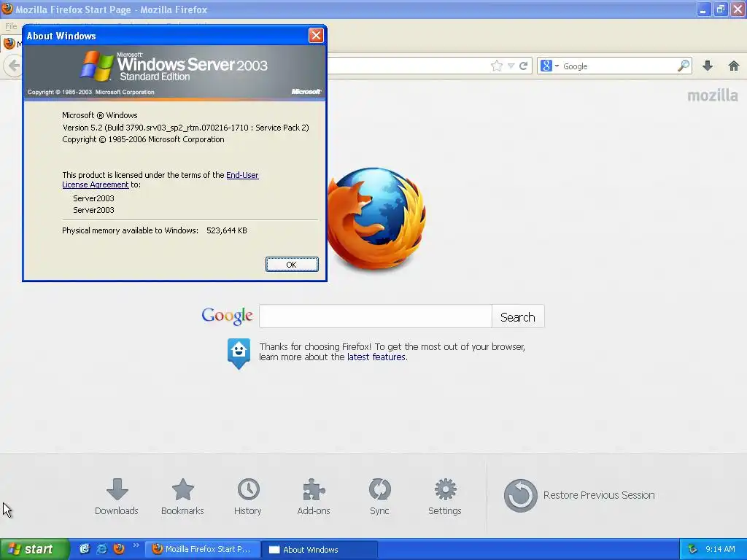This screenshot has width=747, height=560.
Task: Click the mozilla wordmark link
Action: pyautogui.click(x=712, y=96)
